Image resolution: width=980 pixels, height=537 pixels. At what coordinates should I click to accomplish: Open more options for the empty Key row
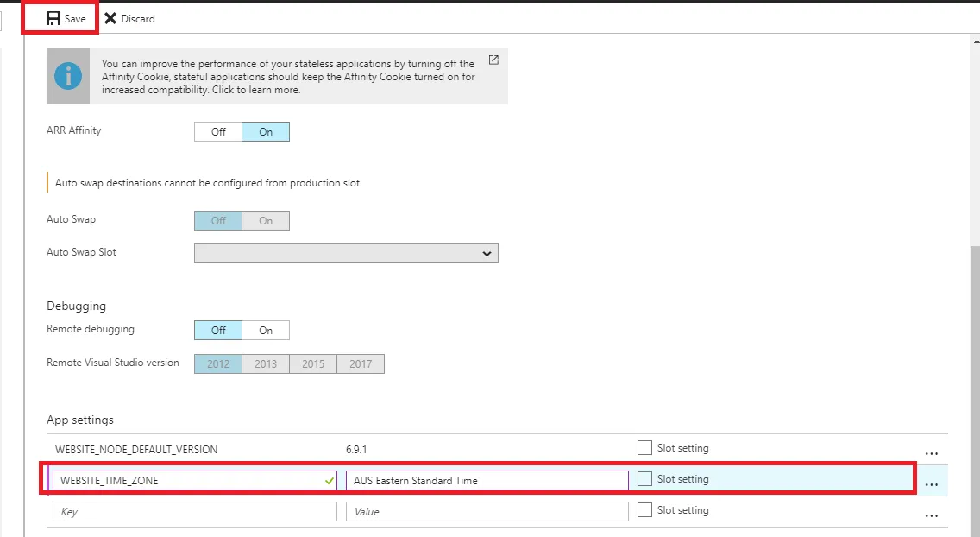(x=931, y=515)
